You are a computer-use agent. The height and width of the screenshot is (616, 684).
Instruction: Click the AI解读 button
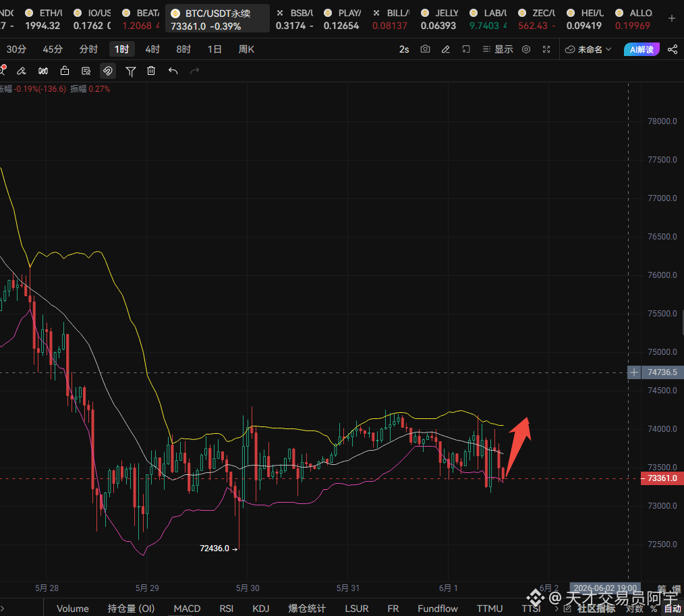642,49
